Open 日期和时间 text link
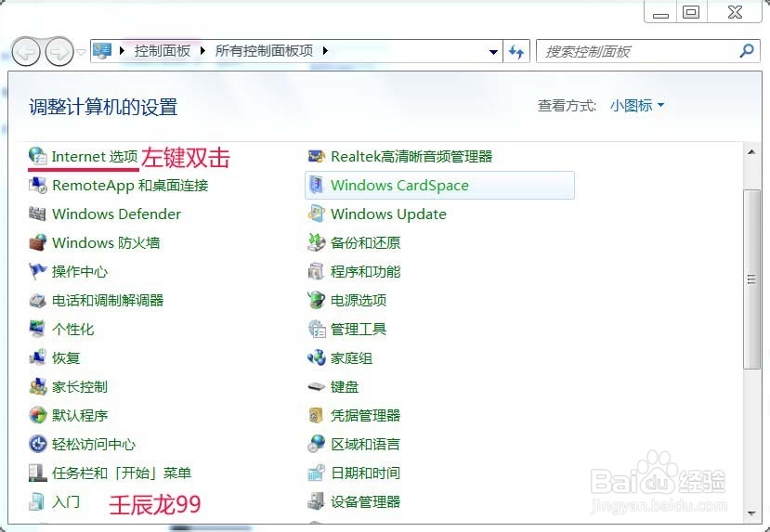Screen dimensions: 770x532 (x=365, y=474)
